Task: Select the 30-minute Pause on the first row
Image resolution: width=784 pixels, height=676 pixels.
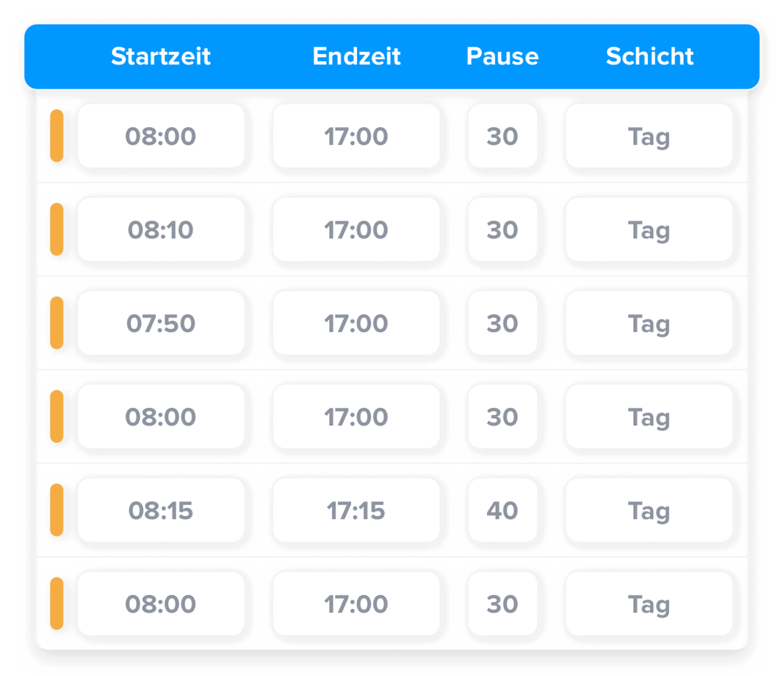Action: click(502, 136)
